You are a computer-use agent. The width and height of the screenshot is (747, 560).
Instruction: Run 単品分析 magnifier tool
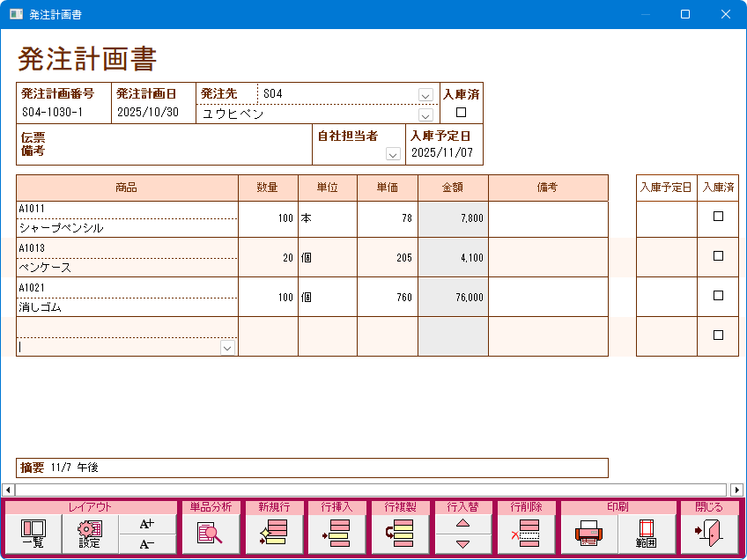[210, 534]
